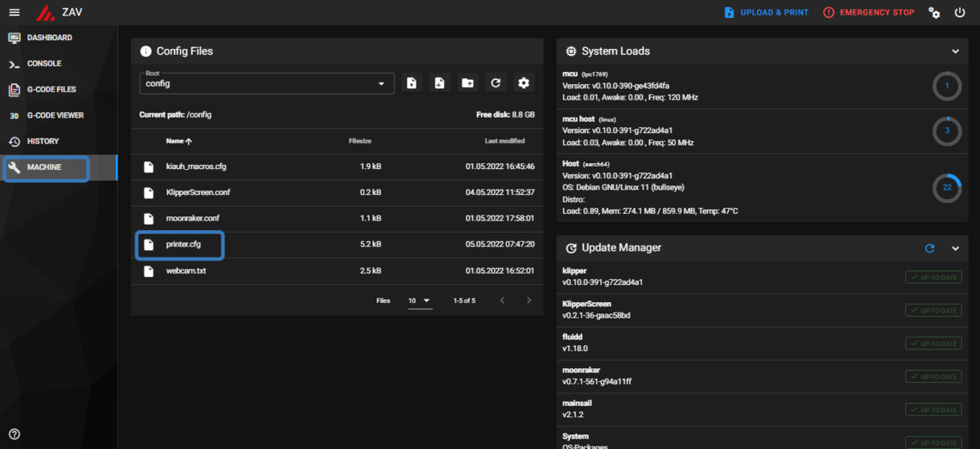Click mainsail Up-To-Date status button

pos(933,409)
